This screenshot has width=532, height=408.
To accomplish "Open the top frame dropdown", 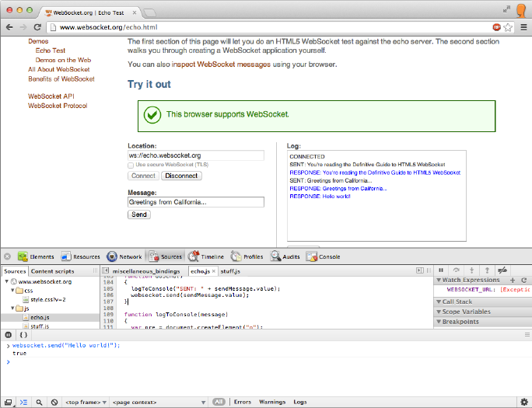I will point(86,403).
